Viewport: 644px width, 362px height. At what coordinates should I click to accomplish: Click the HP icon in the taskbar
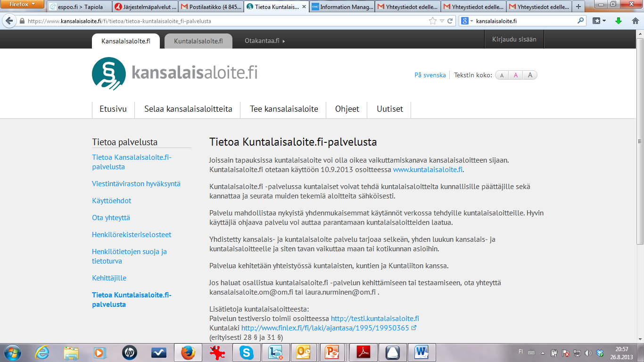pyautogui.click(x=129, y=352)
